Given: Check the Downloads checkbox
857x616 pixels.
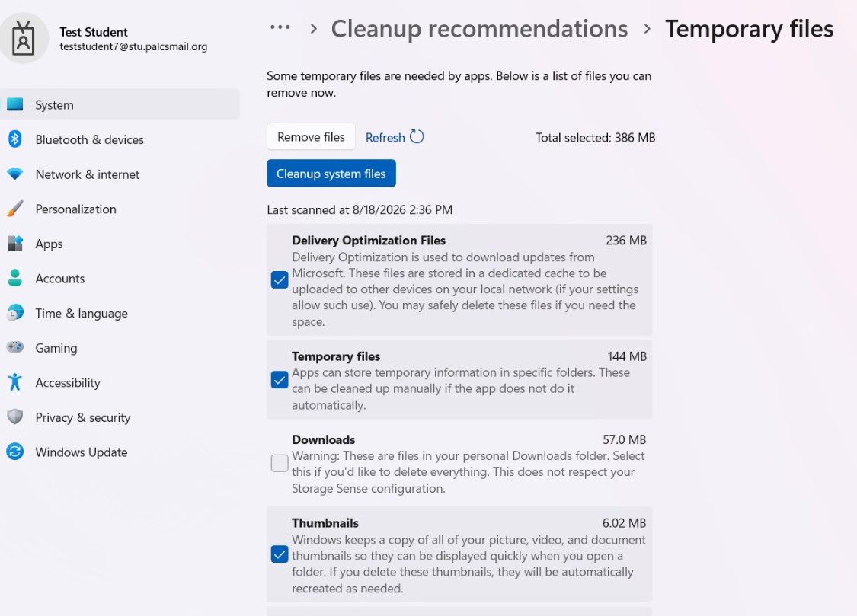Looking at the screenshot, I should coord(280,463).
